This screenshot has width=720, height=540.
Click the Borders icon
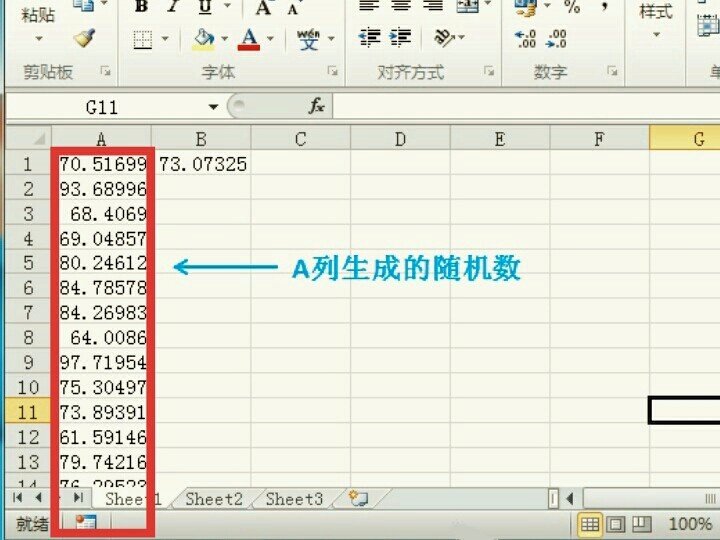click(x=143, y=39)
